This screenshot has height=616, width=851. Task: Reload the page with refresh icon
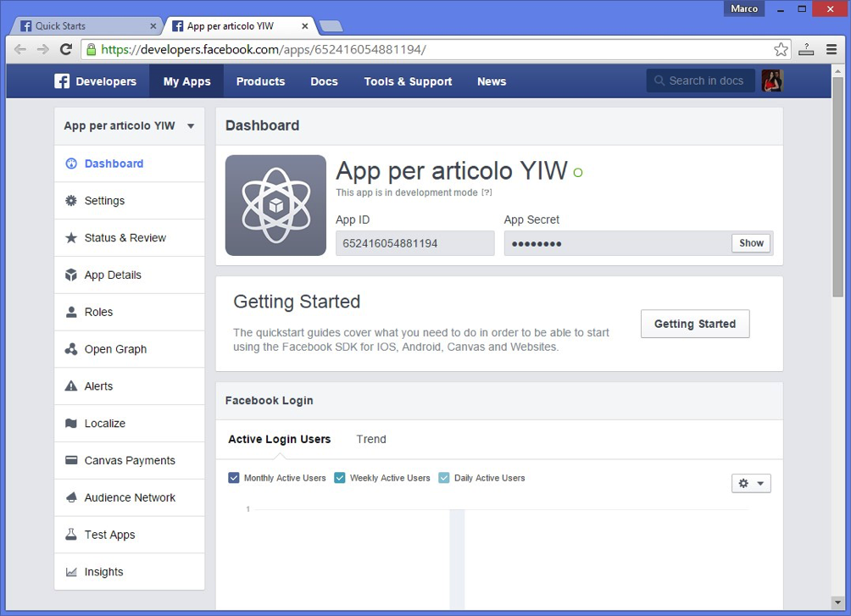[x=66, y=49]
